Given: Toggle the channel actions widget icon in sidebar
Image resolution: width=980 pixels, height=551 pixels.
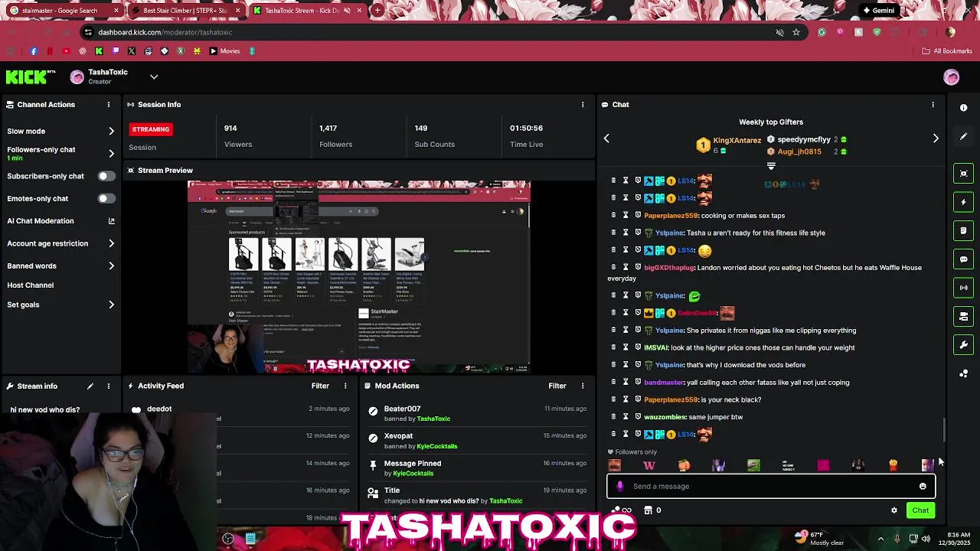Looking at the screenshot, I should coord(964,316).
